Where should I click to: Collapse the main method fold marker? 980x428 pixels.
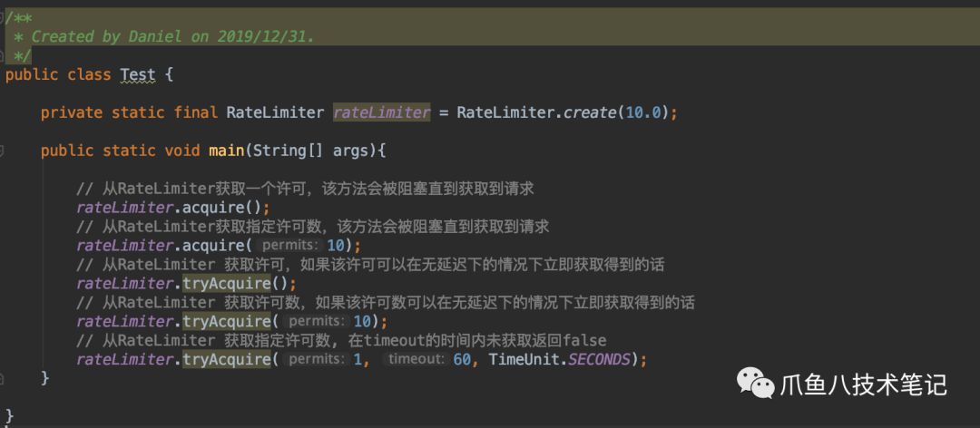tap(4, 151)
